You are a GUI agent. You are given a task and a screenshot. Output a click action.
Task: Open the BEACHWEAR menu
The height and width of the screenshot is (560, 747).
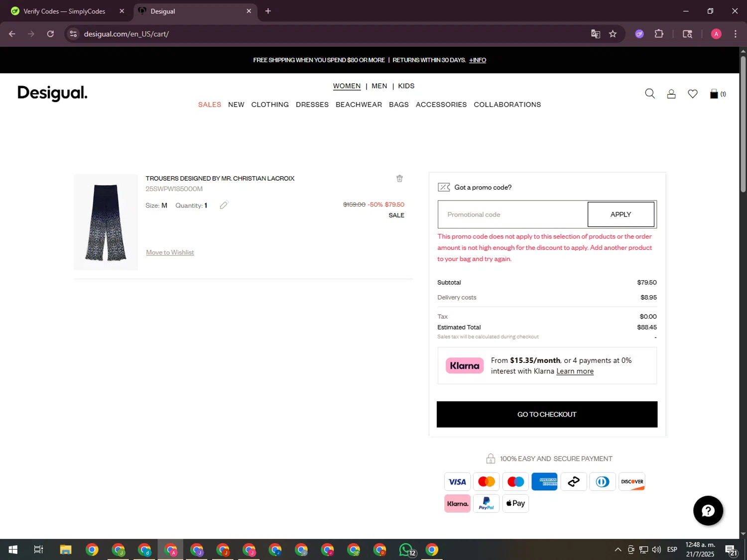coord(359,105)
